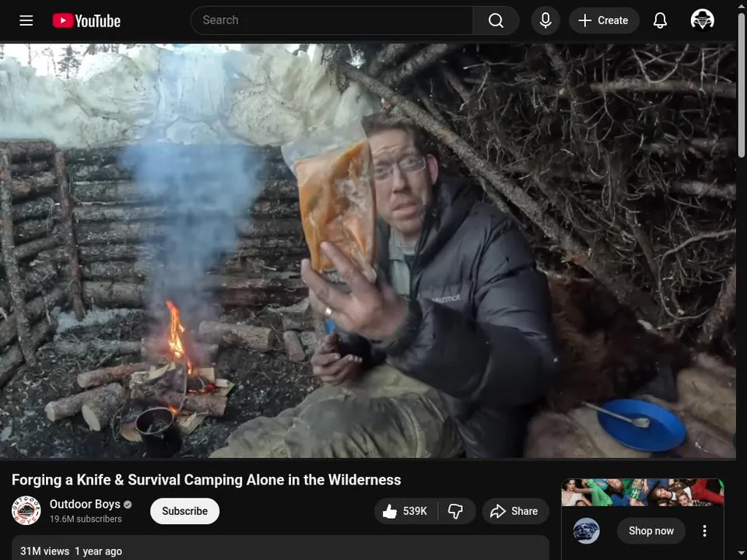Click the advertiser avatar icon
Screen dimensions: 747x560
[x=586, y=530]
